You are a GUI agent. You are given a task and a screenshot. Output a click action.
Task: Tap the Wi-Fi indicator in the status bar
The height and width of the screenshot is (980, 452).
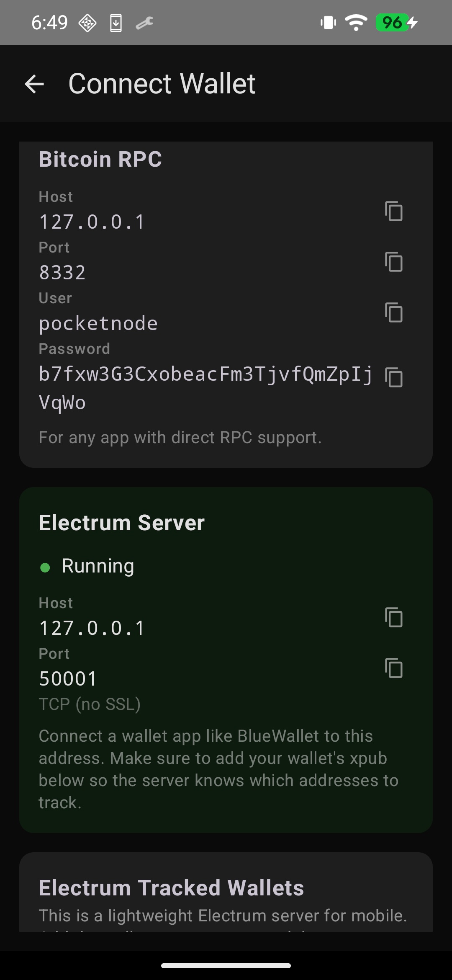[x=355, y=23]
